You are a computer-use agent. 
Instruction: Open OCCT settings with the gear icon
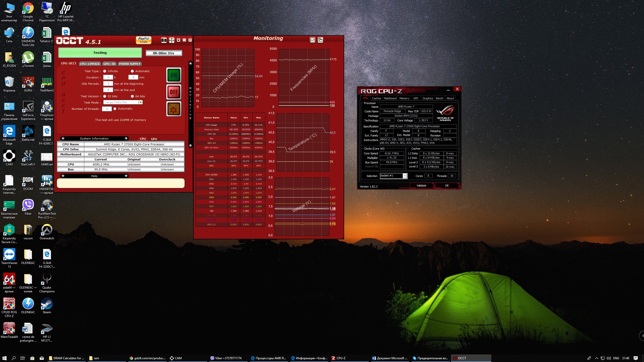(174, 109)
